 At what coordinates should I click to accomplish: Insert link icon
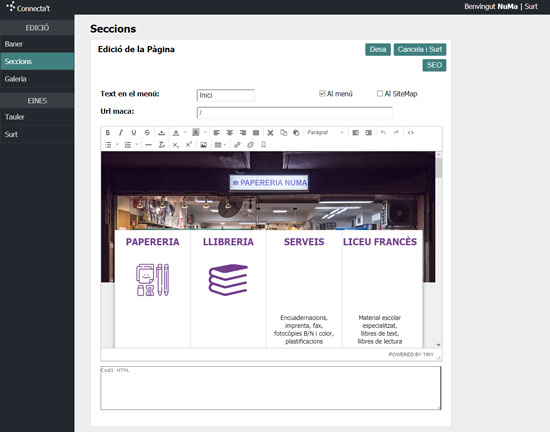[x=237, y=145]
